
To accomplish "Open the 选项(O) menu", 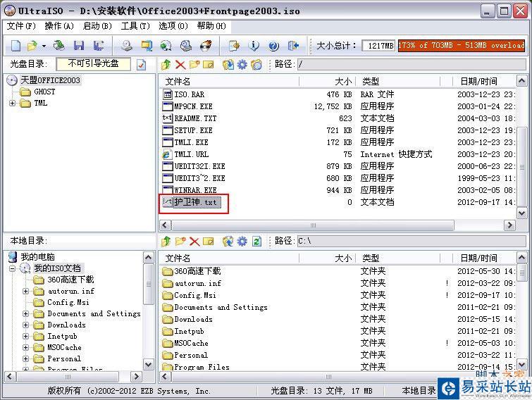I will (173, 26).
